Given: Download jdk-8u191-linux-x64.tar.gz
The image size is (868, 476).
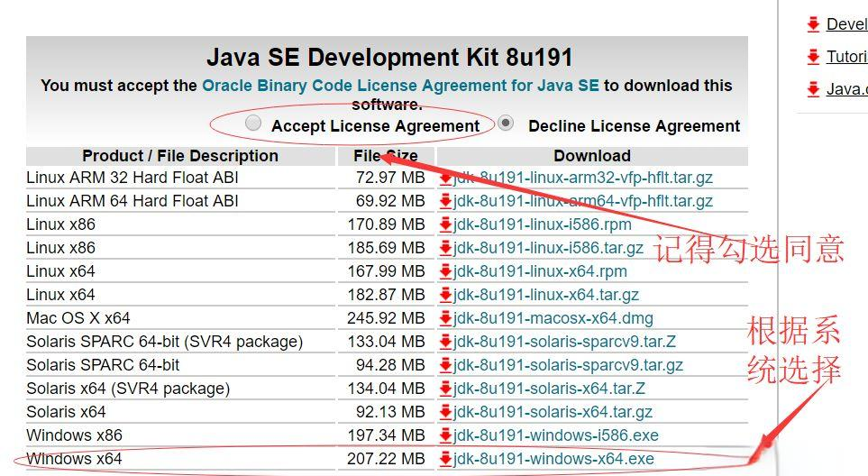Looking at the screenshot, I should [x=546, y=295].
